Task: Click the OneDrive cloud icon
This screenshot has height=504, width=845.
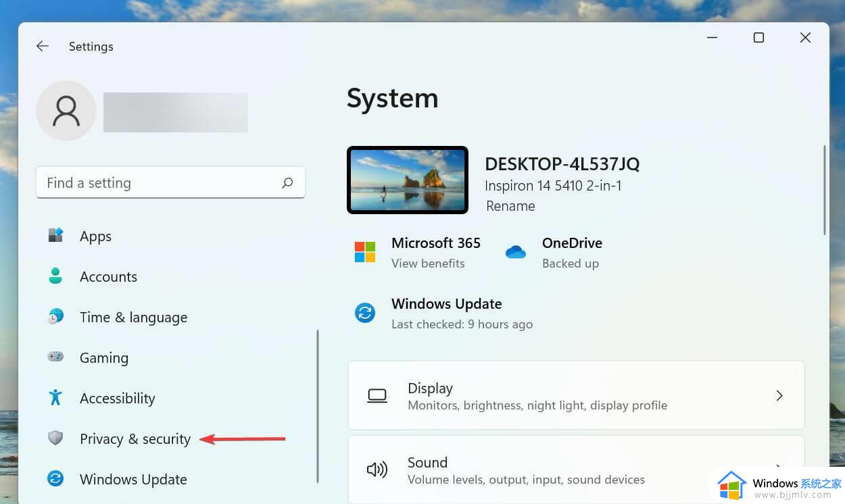Action: click(x=516, y=252)
